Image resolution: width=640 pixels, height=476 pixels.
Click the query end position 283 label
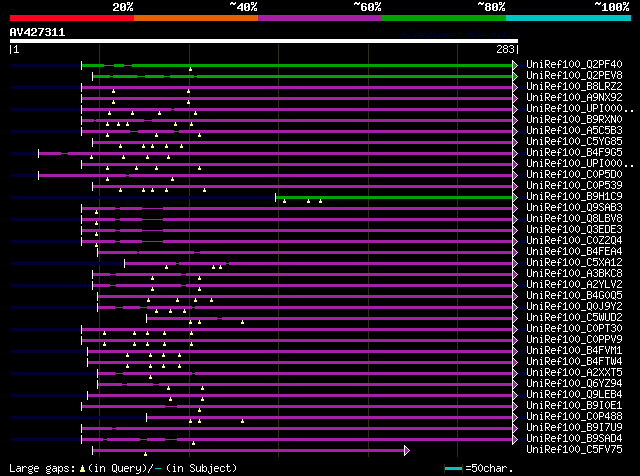click(505, 49)
